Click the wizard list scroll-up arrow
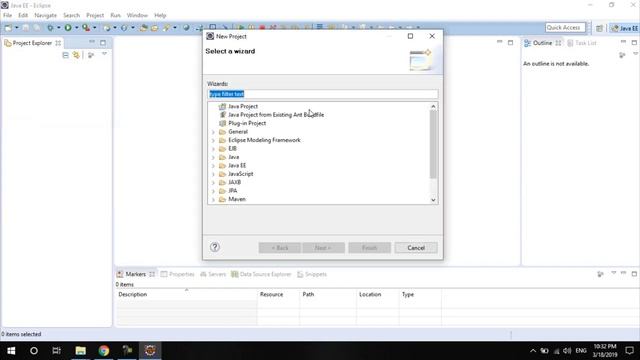Screen dimensions: 640x360 point(433,106)
